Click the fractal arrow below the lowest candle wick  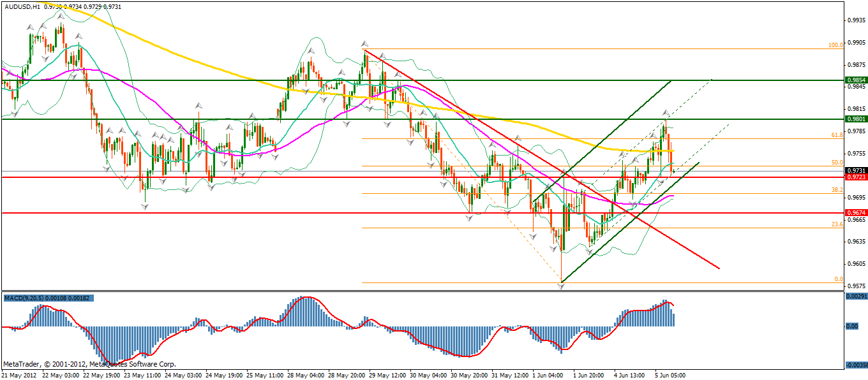(x=561, y=287)
